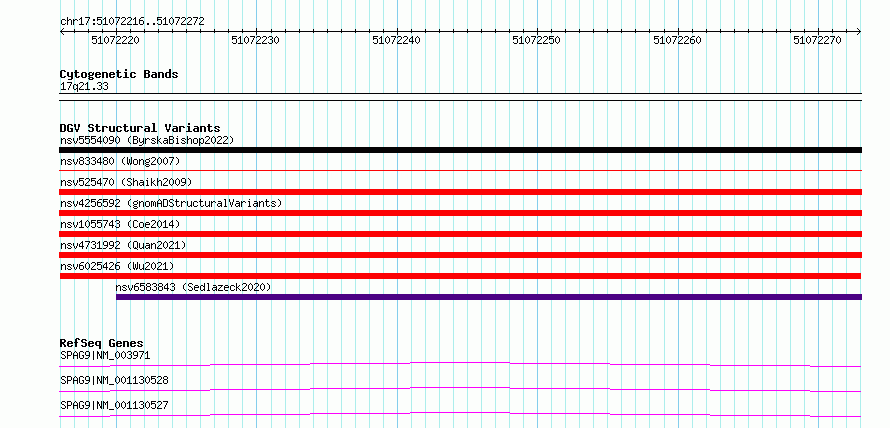Open variant nsv6583843 (Sedlazeck2020) label
This screenshot has width=890, height=428.
[193, 287]
